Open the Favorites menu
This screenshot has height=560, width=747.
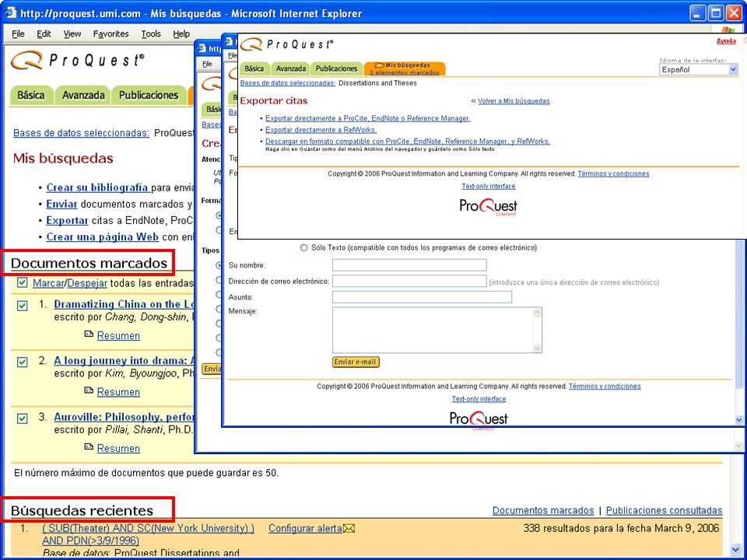110,33
